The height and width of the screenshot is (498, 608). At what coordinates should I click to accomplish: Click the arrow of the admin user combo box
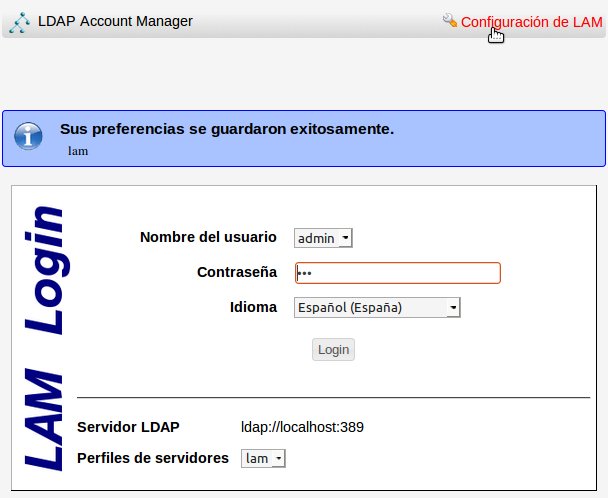[345, 238]
